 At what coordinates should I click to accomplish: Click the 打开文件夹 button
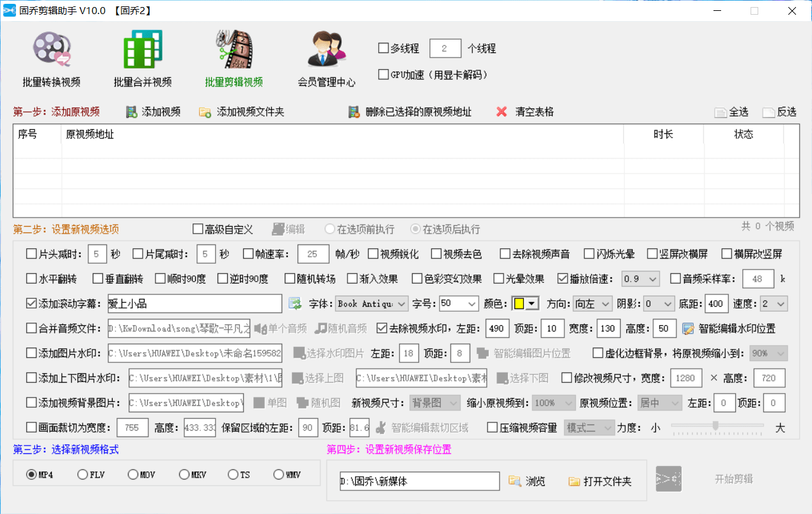click(x=600, y=481)
